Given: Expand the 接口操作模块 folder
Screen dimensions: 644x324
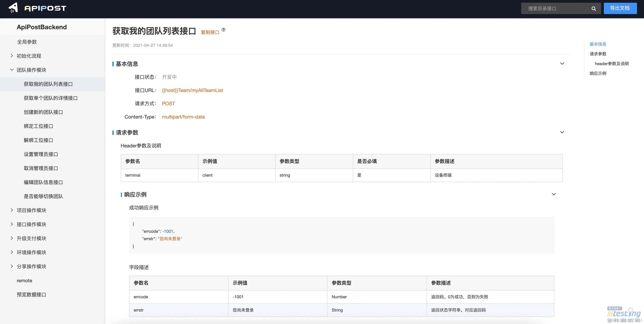Looking at the screenshot, I should pos(12,224).
